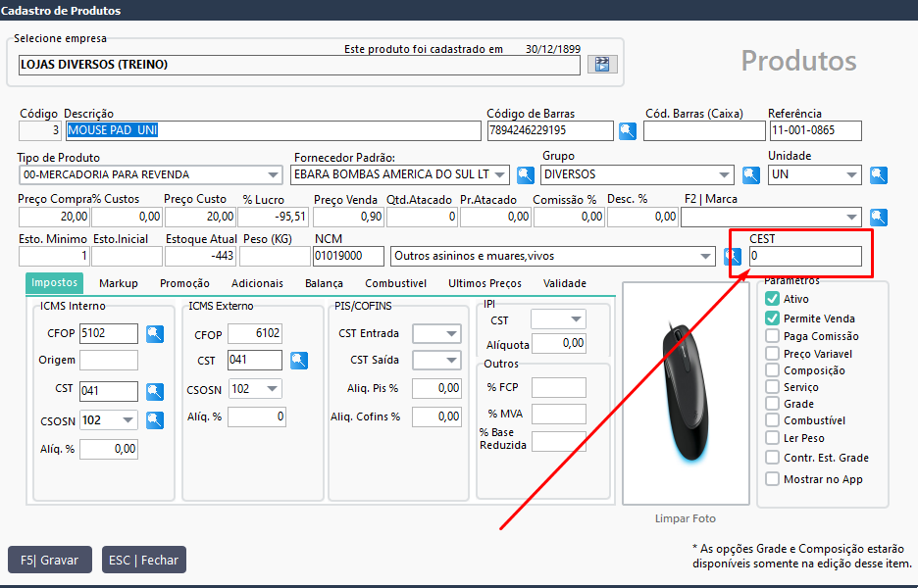Open the Balança tab
The width and height of the screenshot is (918, 588).
pyautogui.click(x=324, y=284)
